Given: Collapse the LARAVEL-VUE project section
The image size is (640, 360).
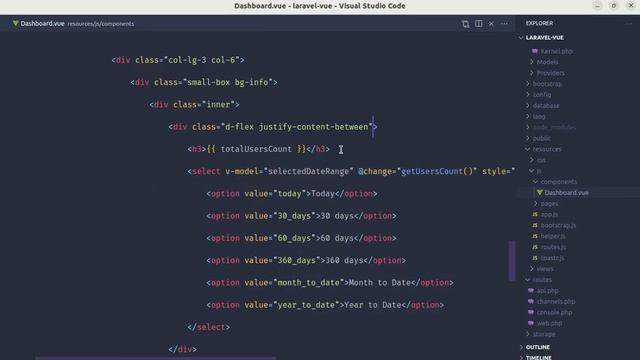Looking at the screenshot, I should pyautogui.click(x=521, y=38).
